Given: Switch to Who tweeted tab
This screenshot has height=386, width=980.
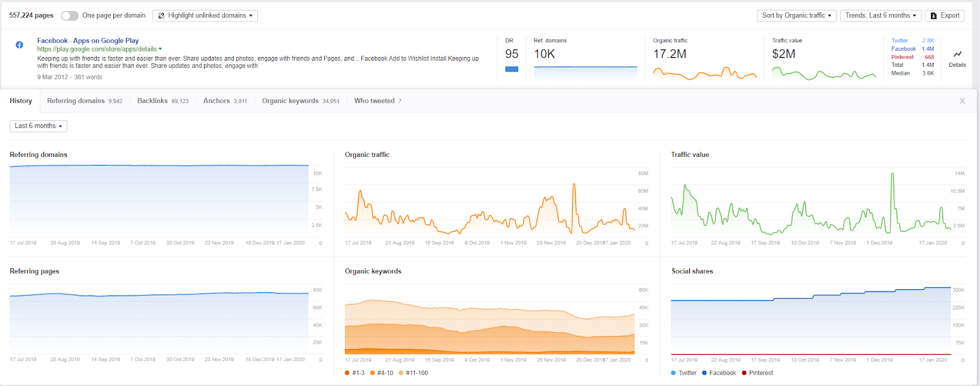Looking at the screenshot, I should coord(377,100).
